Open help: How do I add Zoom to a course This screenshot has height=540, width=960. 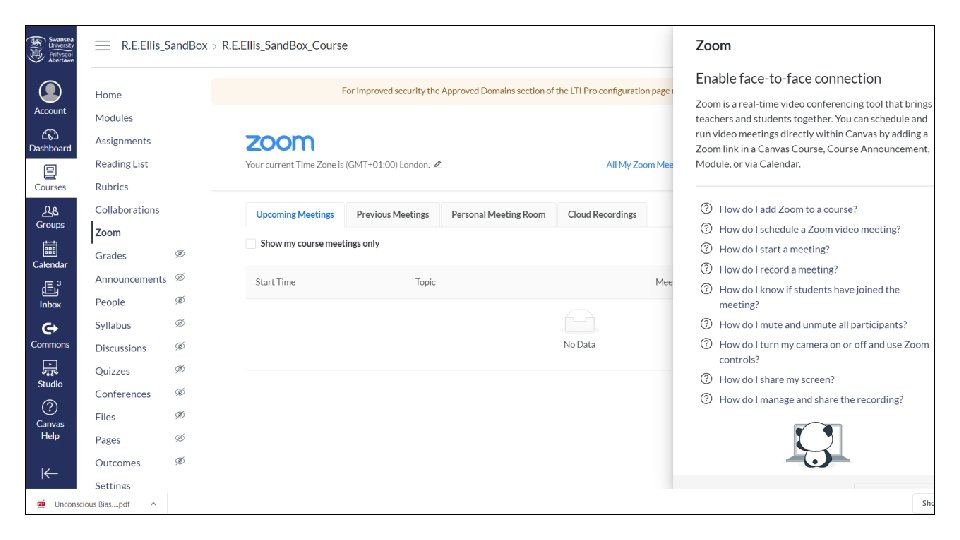coord(788,209)
